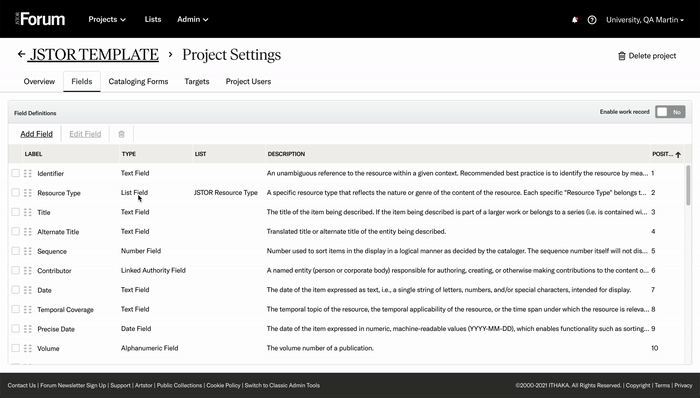Open the Privacy footer link
The image size is (700, 398).
click(683, 386)
